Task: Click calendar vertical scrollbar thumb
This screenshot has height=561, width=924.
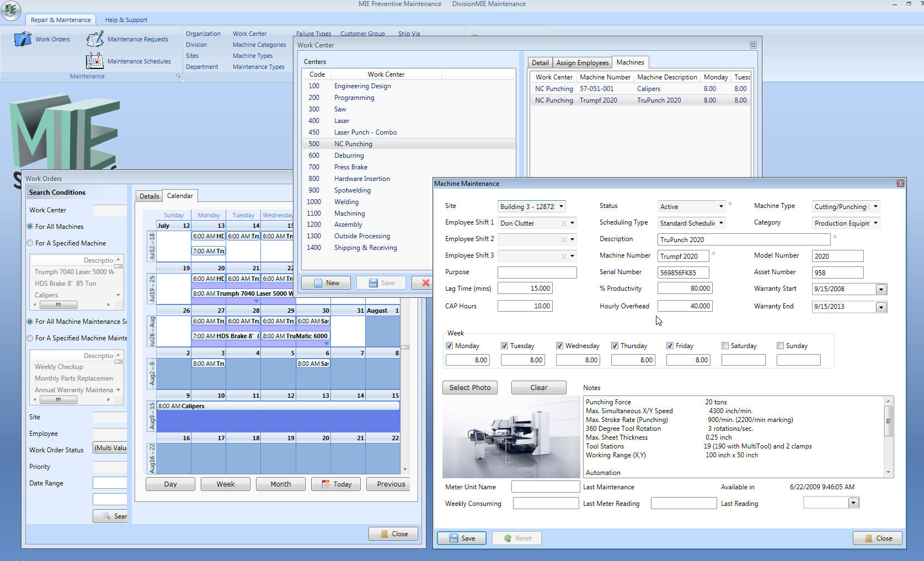Action: tap(405, 347)
